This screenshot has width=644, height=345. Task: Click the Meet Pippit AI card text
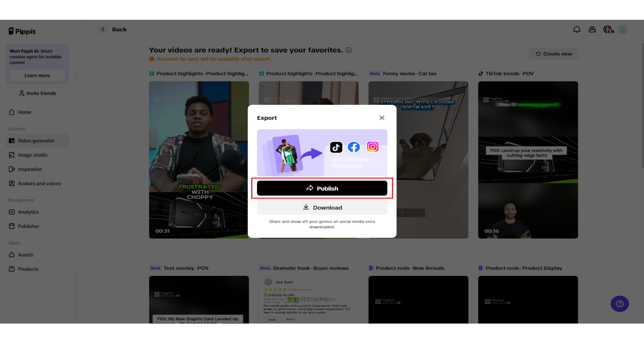(x=36, y=57)
